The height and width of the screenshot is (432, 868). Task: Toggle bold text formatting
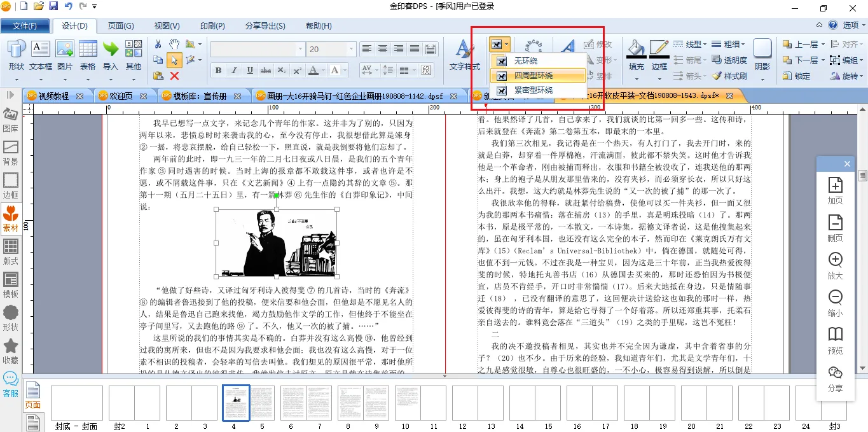(x=218, y=70)
